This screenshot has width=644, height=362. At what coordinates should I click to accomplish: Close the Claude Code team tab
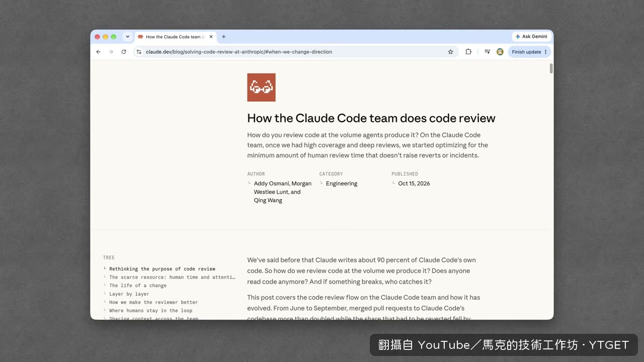pos(211,37)
